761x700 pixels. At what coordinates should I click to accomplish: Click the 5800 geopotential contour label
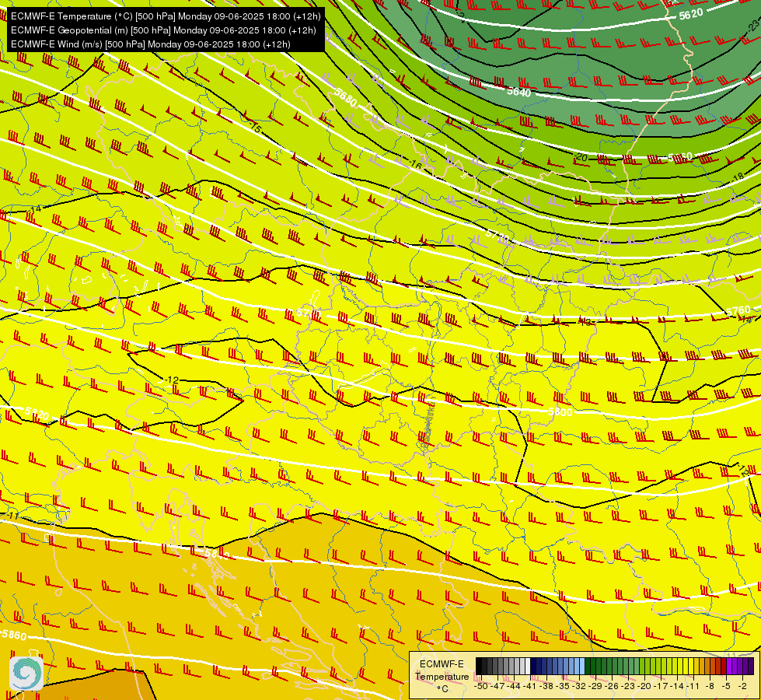point(560,412)
